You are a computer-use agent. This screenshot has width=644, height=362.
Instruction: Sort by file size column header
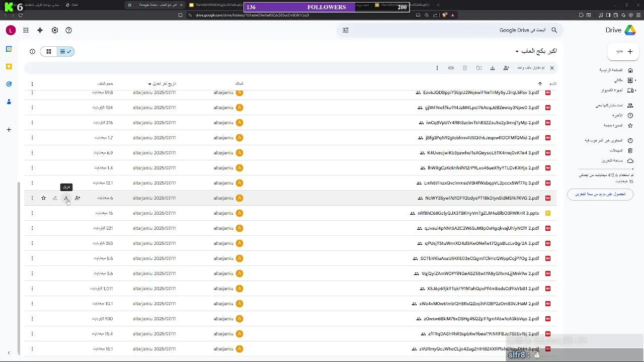click(x=105, y=84)
